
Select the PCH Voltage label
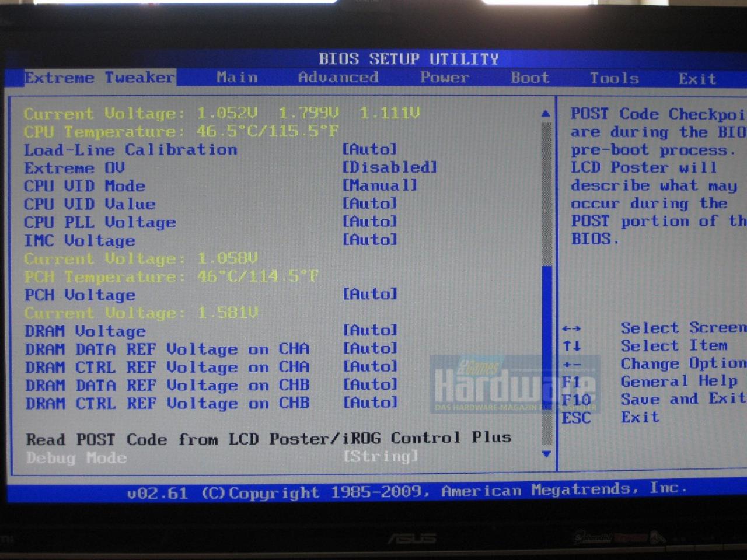79,295
